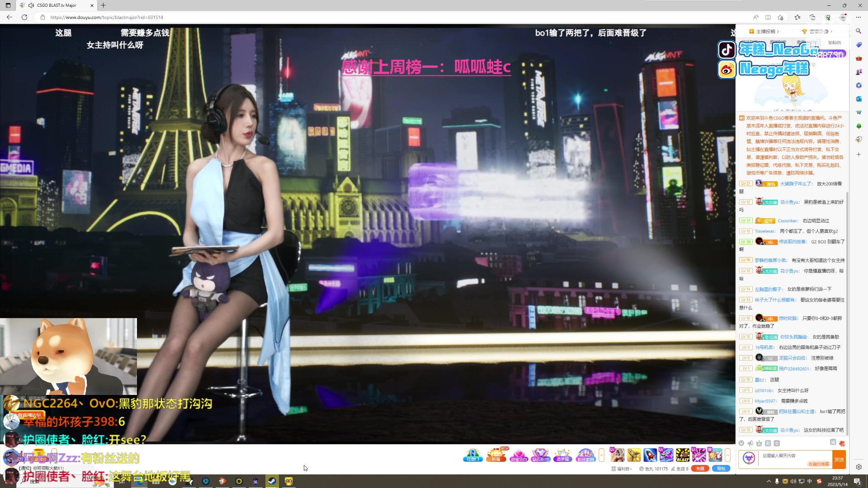Send the envelope card gift

715,455
